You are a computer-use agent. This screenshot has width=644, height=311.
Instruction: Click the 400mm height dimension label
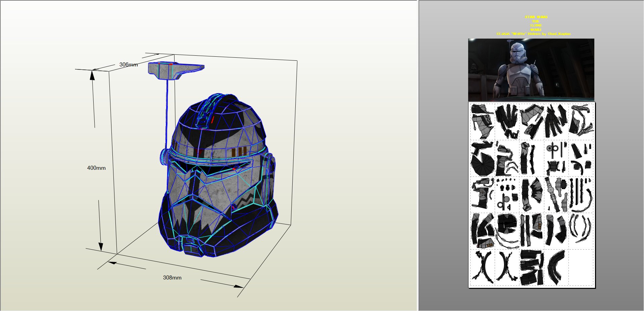96,168
